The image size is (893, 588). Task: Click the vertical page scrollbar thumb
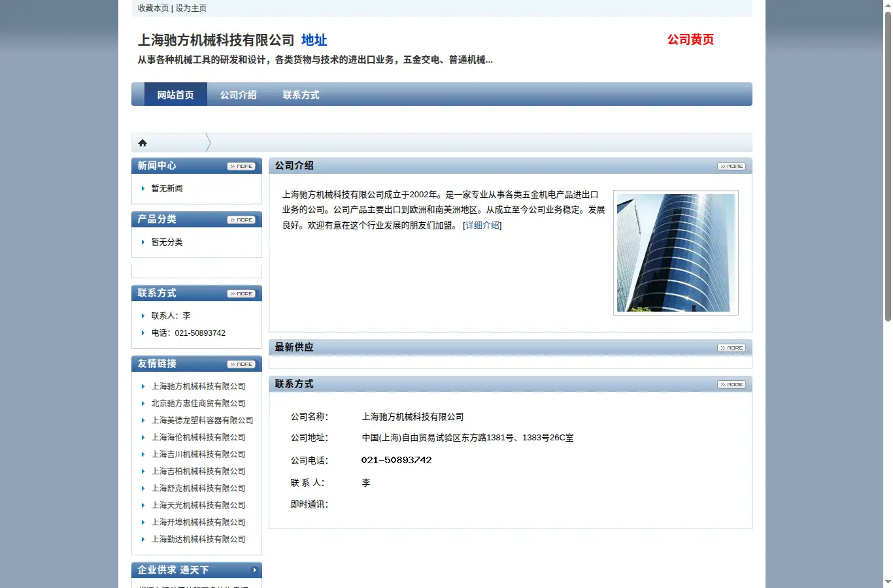click(888, 167)
